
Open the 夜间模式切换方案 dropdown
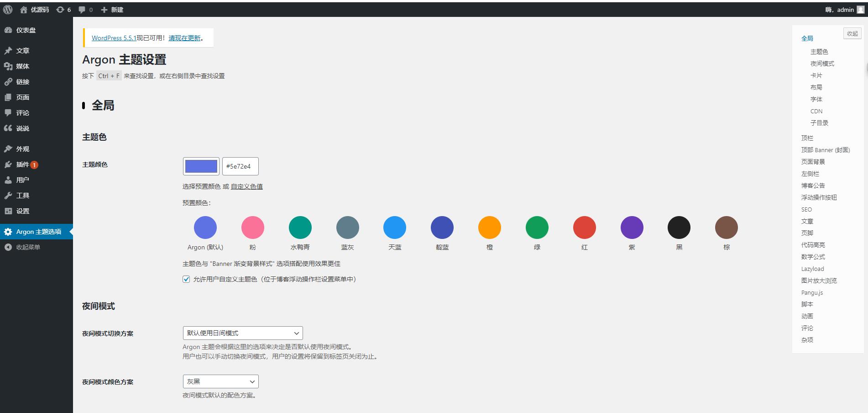coord(242,333)
